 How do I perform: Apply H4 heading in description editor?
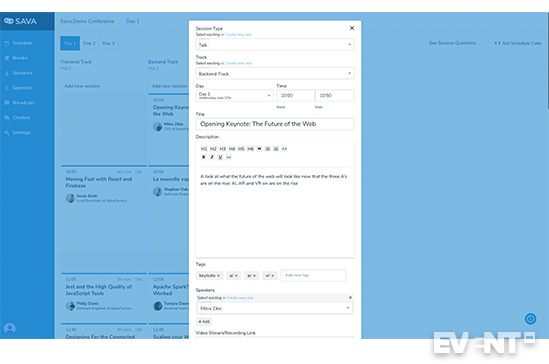pyautogui.click(x=232, y=149)
